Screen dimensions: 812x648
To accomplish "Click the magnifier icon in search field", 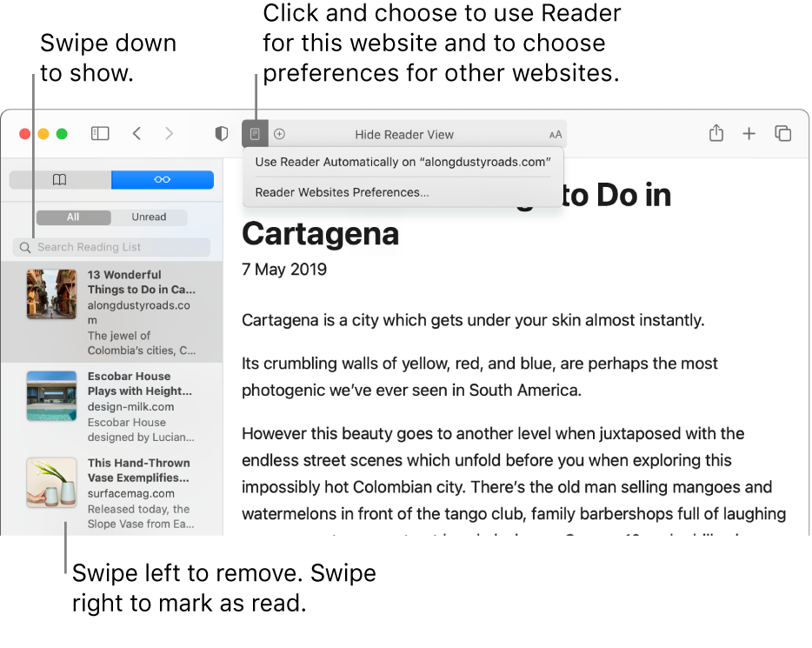I will (x=25, y=248).
